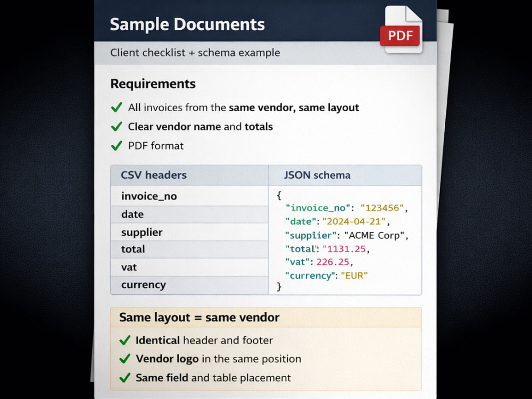Click the date row in CSV headers
The height and width of the screenshot is (399, 532).
tap(189, 214)
